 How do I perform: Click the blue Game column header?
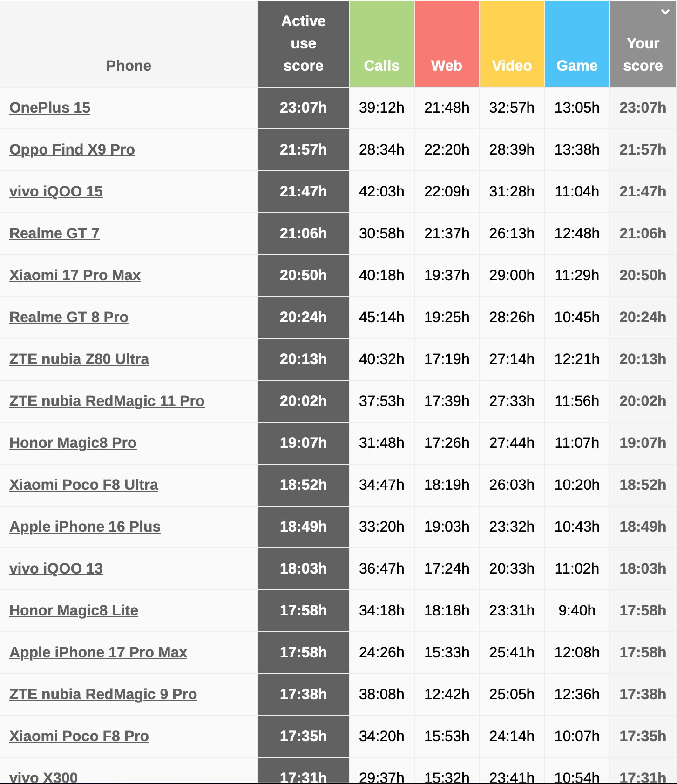pos(577,65)
